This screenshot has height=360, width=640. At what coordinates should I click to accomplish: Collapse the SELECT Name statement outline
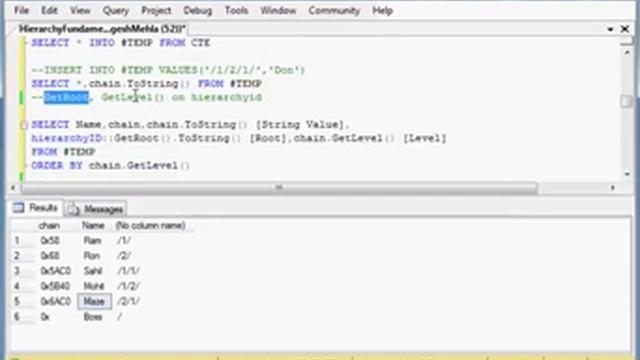tap(24, 125)
